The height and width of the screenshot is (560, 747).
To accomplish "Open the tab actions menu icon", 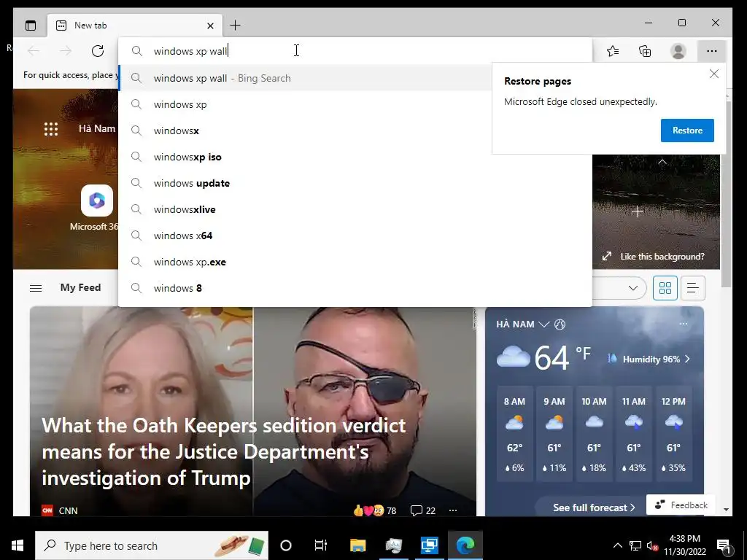I will pos(31,26).
